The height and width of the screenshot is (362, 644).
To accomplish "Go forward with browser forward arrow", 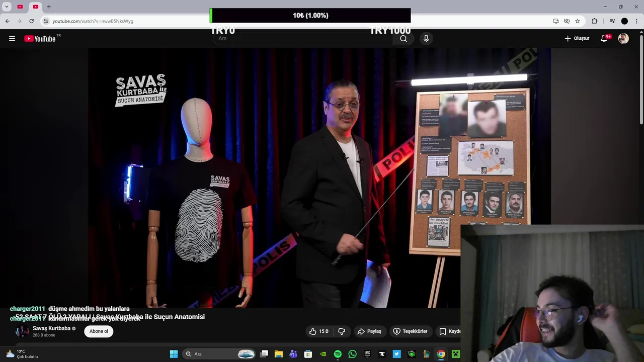I will (19, 21).
